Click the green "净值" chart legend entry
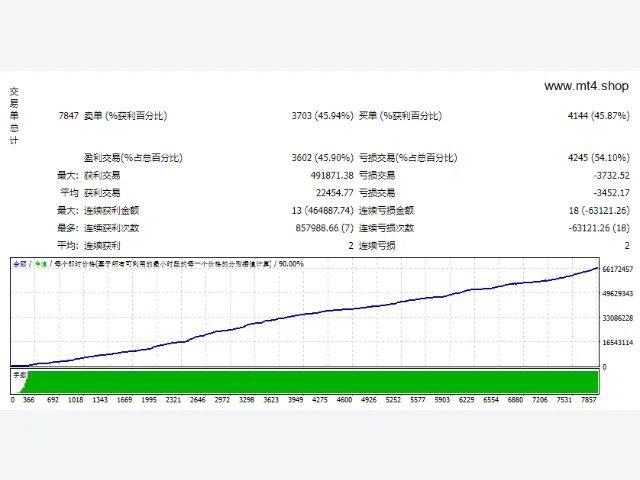This screenshot has height=480, width=640. tap(40, 264)
